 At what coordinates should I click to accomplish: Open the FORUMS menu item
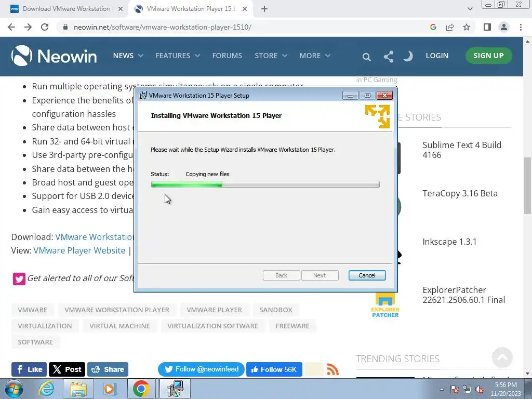(x=227, y=56)
